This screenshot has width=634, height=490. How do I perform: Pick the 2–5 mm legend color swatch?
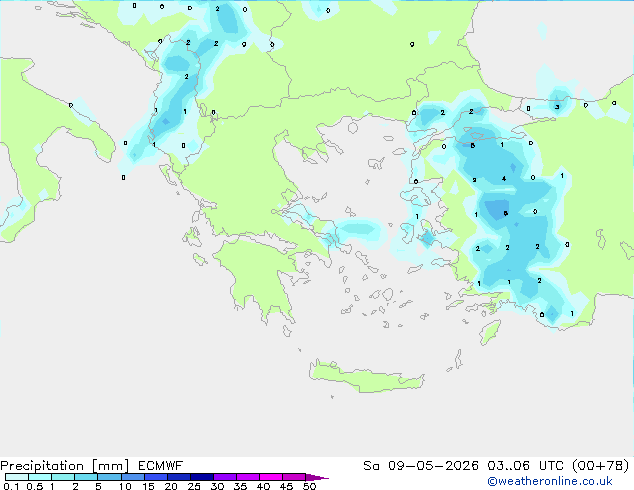pos(86,477)
